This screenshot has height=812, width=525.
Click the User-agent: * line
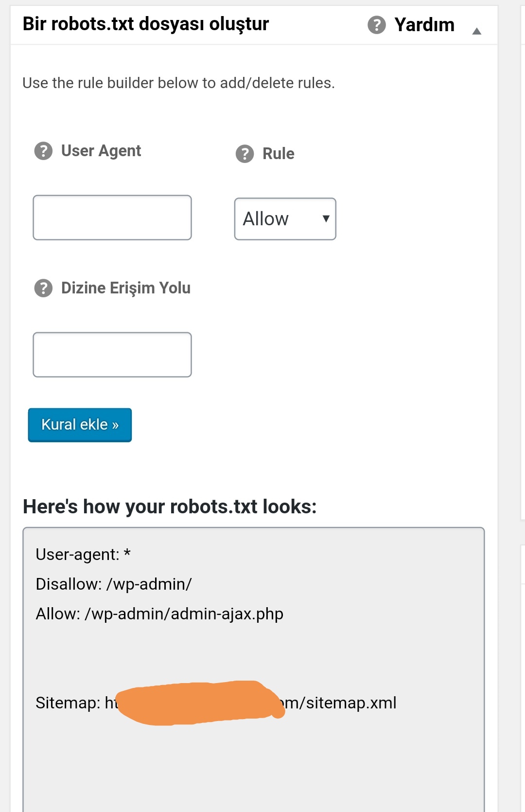tap(83, 555)
